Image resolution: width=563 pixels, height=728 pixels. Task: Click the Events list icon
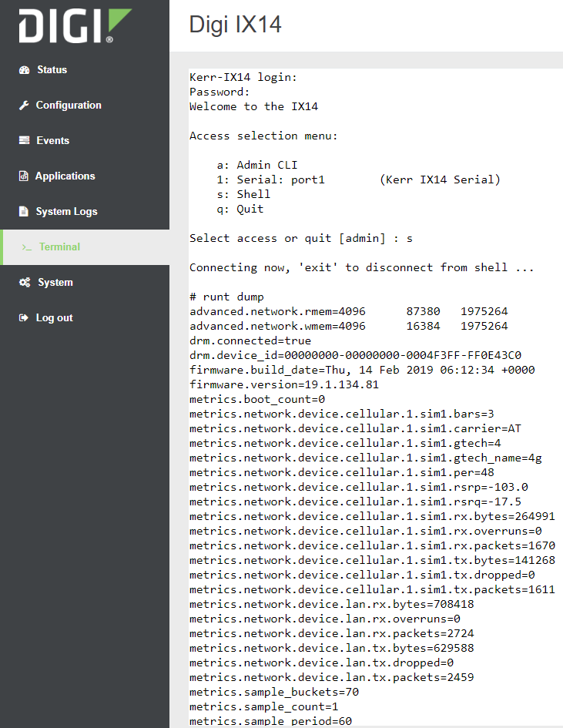24,140
